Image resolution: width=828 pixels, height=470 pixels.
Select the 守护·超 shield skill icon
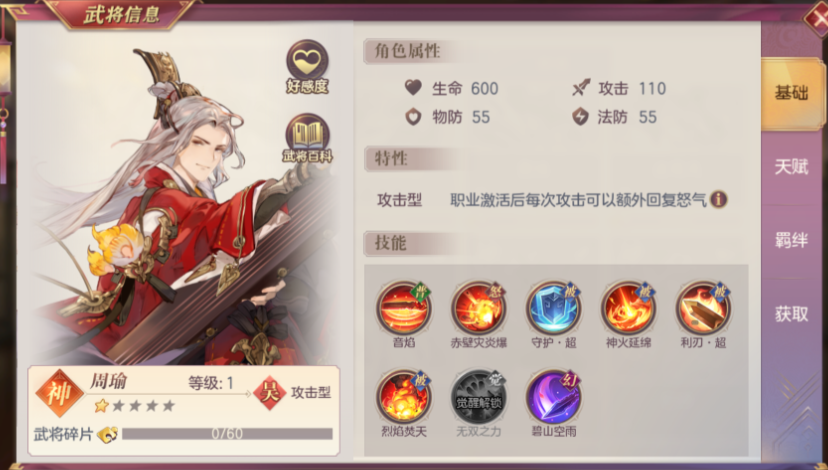coord(553,308)
